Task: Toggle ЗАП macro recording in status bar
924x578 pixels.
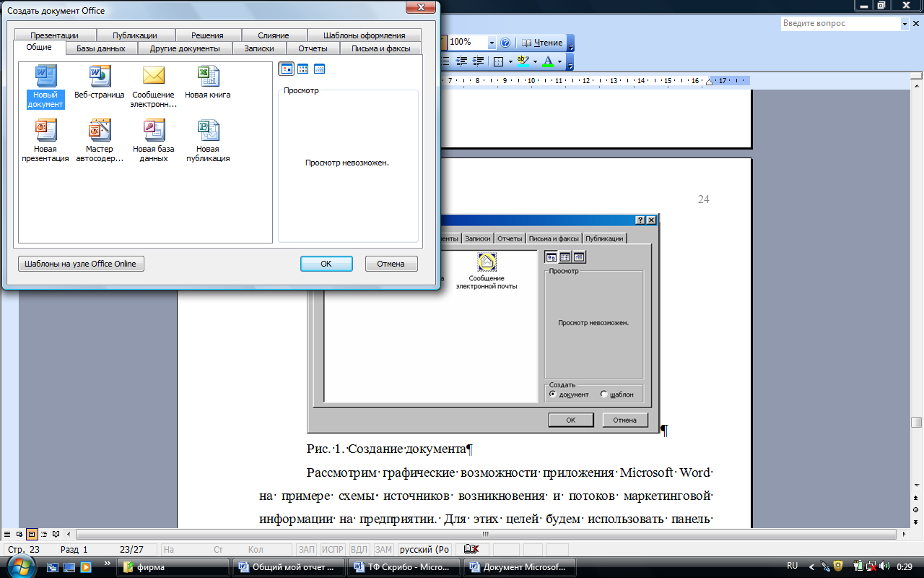Action: [x=306, y=550]
